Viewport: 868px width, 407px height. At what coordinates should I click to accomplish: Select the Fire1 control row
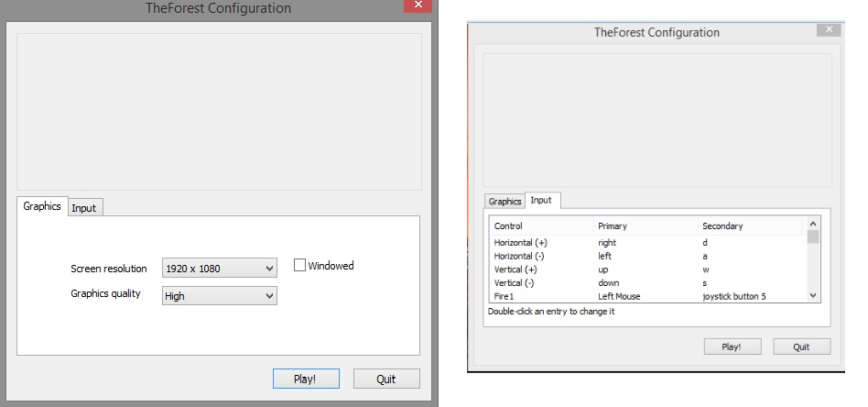coord(648,296)
